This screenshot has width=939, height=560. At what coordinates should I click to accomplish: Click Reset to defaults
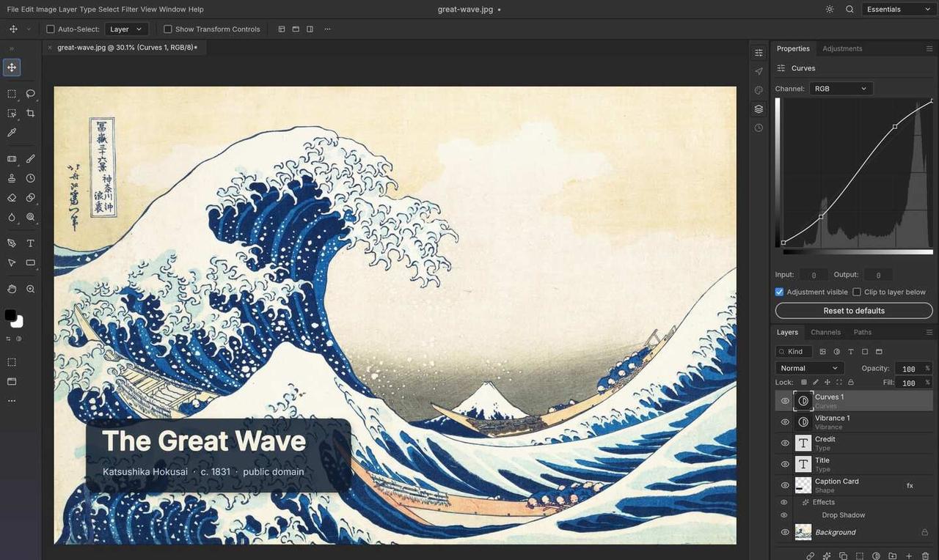(x=854, y=311)
